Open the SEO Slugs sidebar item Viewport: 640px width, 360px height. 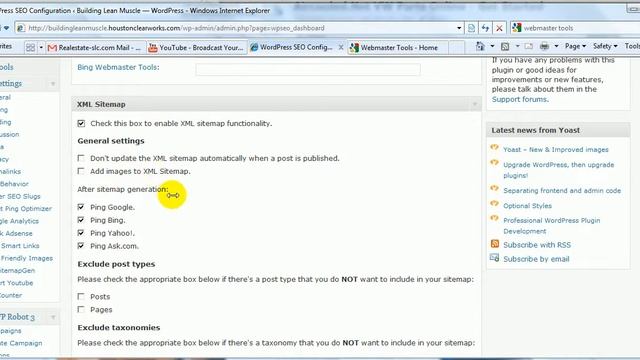tap(20, 196)
